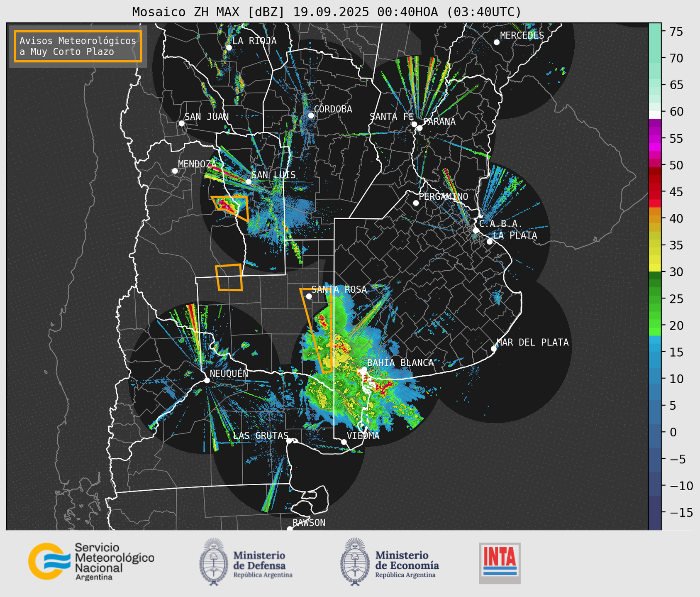The height and width of the screenshot is (597, 700).
Task: Select the Neuquén city marker dot
Action: coord(207,380)
